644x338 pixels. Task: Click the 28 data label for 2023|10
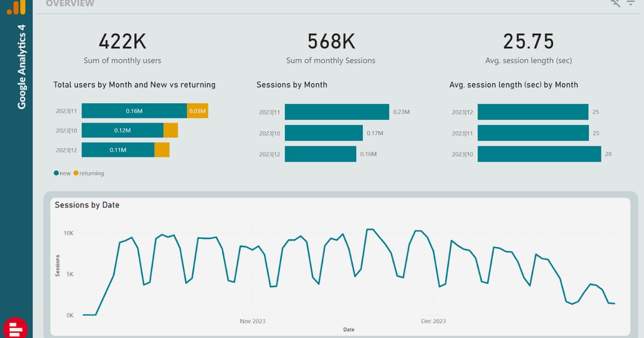pyautogui.click(x=608, y=154)
